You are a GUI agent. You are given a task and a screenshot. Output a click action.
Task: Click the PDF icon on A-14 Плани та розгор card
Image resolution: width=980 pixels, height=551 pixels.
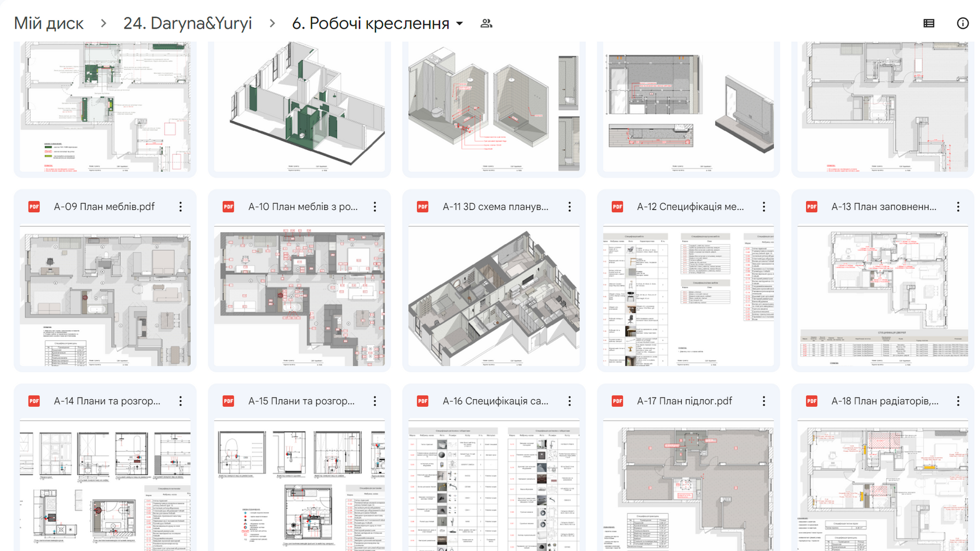33,401
